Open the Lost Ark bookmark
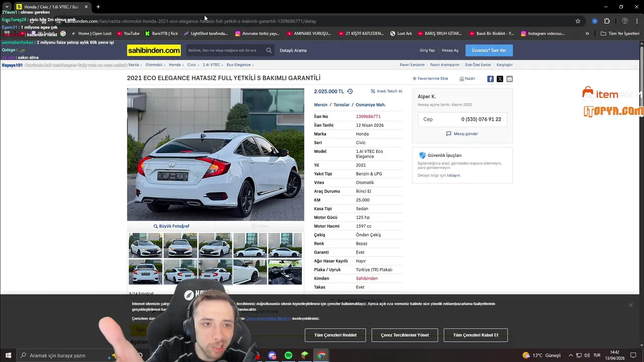The image size is (644, 362). 401,34
